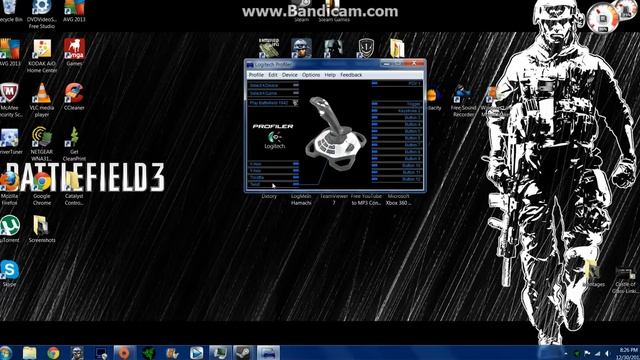640x360 pixels.
Task: Select the Recycle Bin desktop icon
Action: click(9, 11)
